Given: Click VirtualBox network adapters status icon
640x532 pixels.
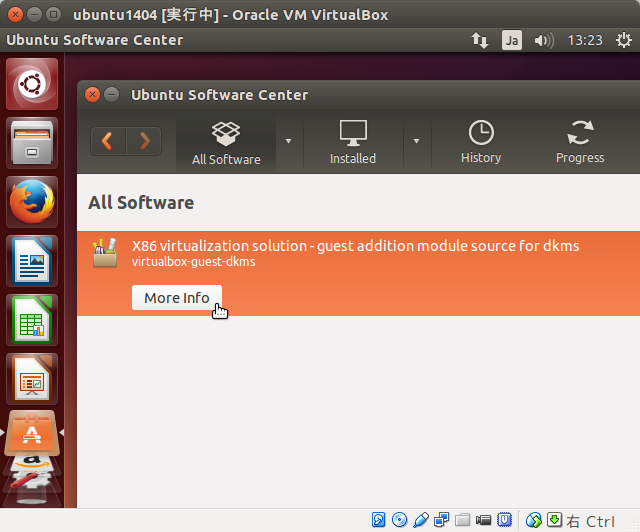Looking at the screenshot, I should pyautogui.click(x=442, y=520).
